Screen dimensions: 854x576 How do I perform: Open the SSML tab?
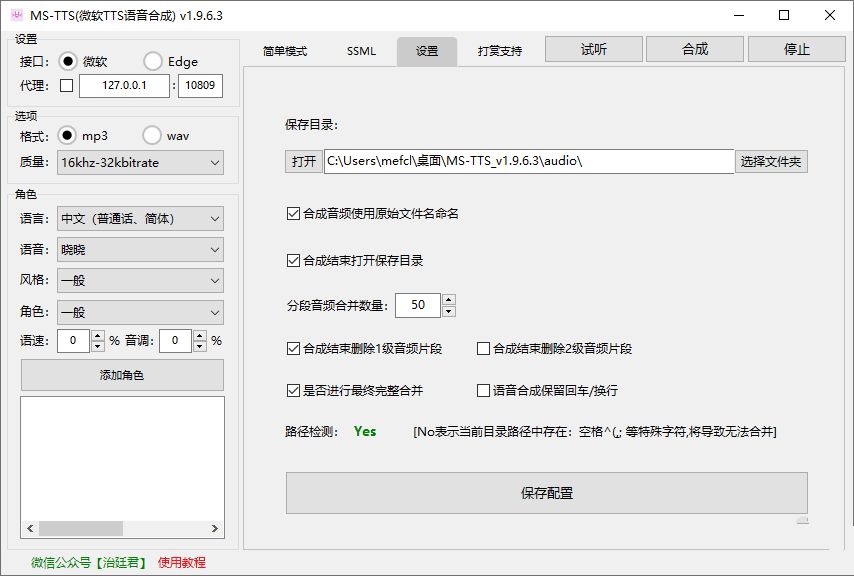click(x=361, y=50)
